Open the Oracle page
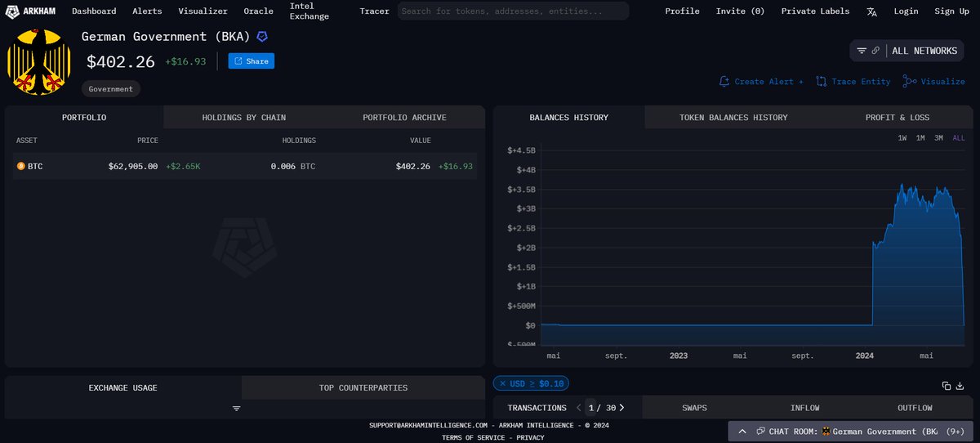The width and height of the screenshot is (980, 443). click(x=258, y=11)
